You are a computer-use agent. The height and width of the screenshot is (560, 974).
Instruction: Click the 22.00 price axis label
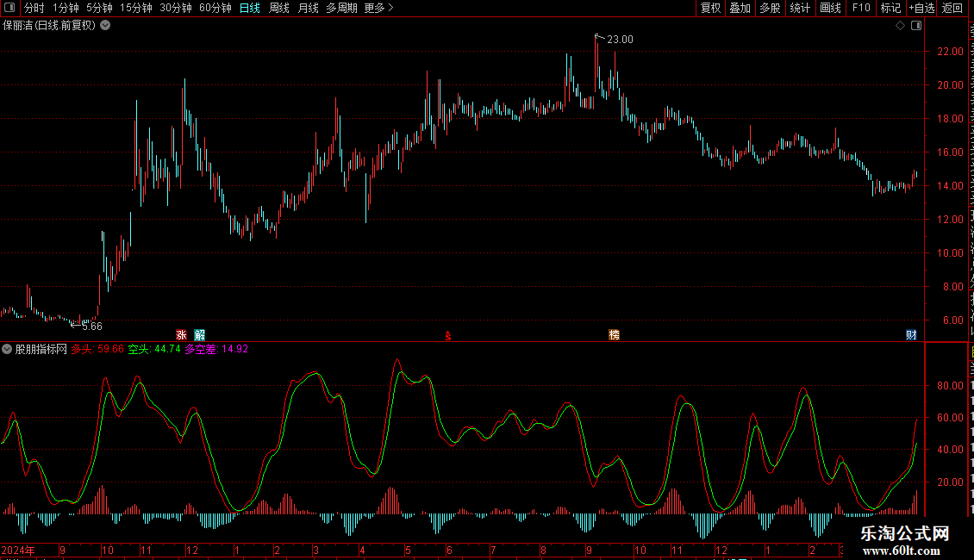[951, 52]
